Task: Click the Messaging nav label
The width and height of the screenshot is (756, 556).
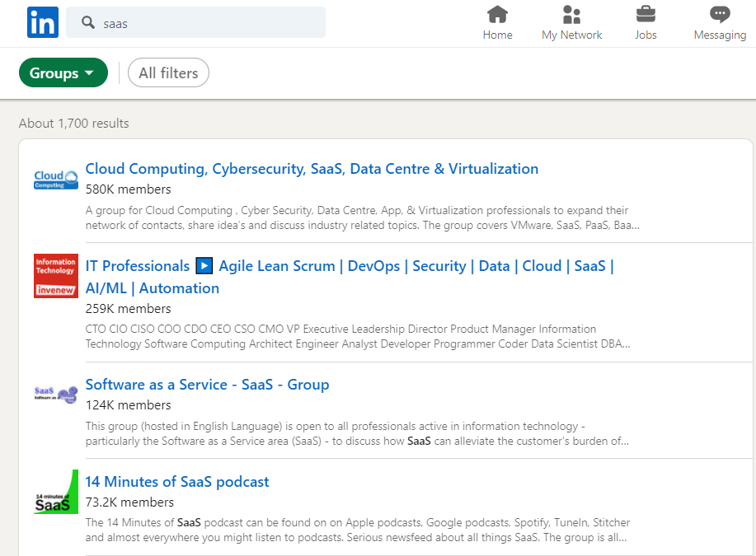Action: pyautogui.click(x=720, y=35)
